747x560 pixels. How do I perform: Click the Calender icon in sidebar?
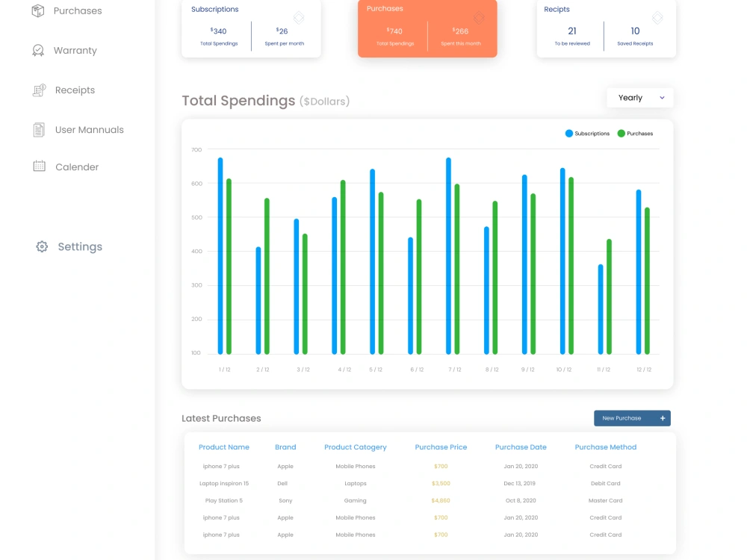[39, 167]
